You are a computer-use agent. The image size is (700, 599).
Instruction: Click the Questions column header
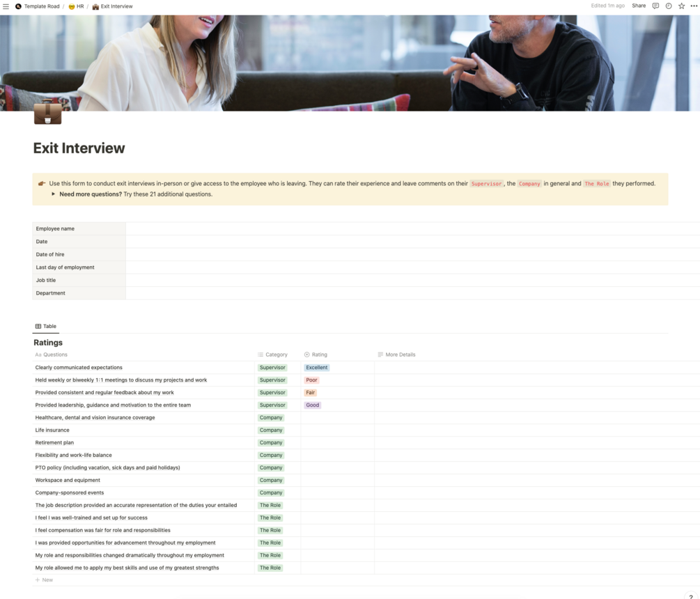pyautogui.click(x=52, y=355)
